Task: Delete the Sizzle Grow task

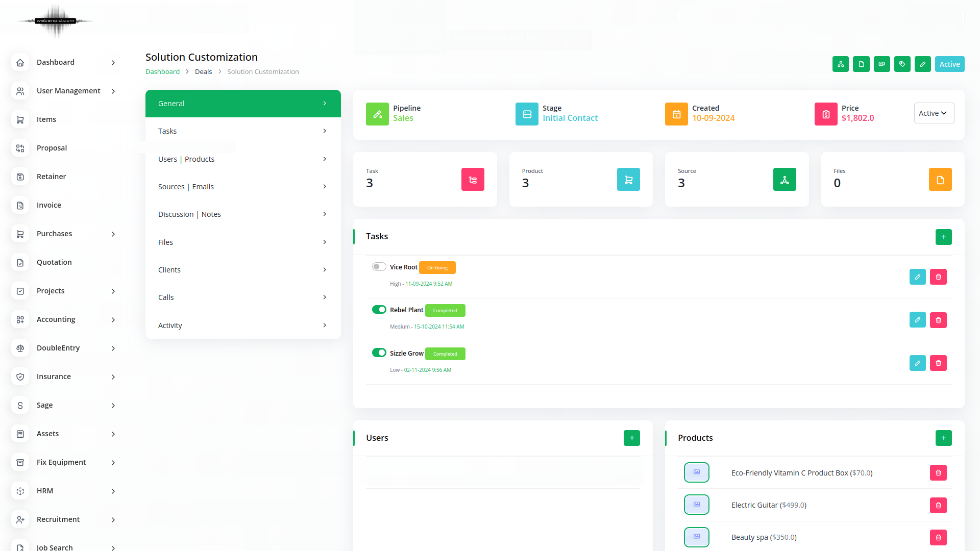Action: point(938,363)
